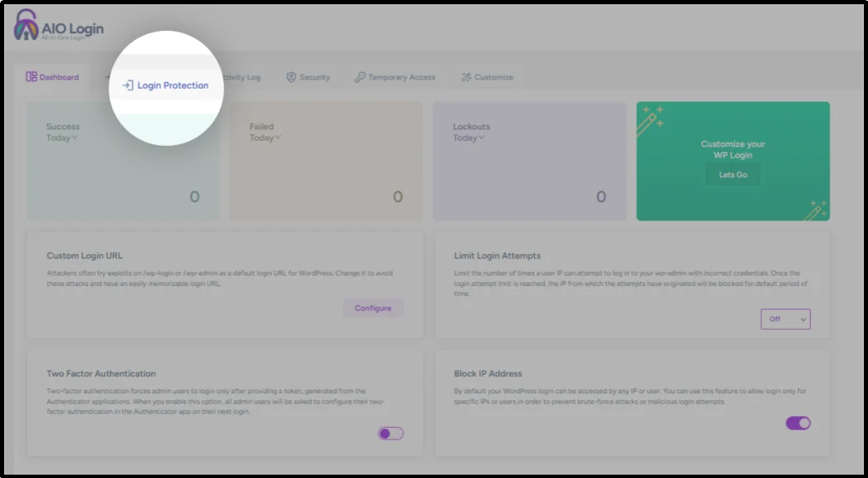The image size is (868, 478).
Task: Click the Login Protection arrow icon
Action: coord(128,86)
